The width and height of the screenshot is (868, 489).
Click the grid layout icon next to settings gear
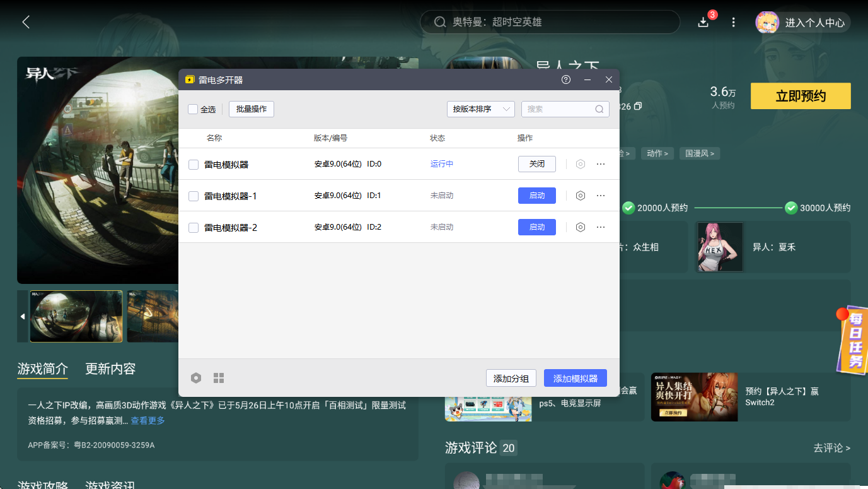click(x=219, y=377)
